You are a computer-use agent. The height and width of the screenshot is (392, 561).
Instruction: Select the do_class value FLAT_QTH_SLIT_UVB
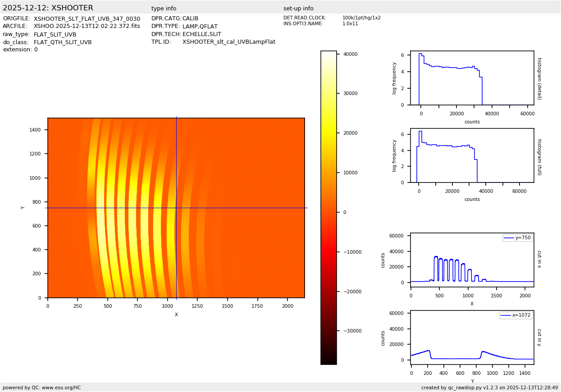click(63, 42)
